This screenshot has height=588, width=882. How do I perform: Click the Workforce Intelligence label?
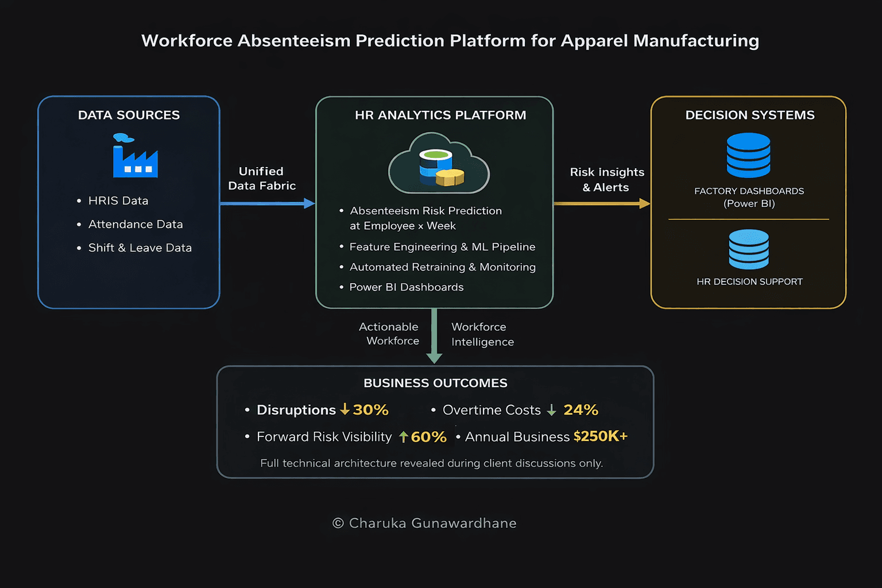[482, 334]
